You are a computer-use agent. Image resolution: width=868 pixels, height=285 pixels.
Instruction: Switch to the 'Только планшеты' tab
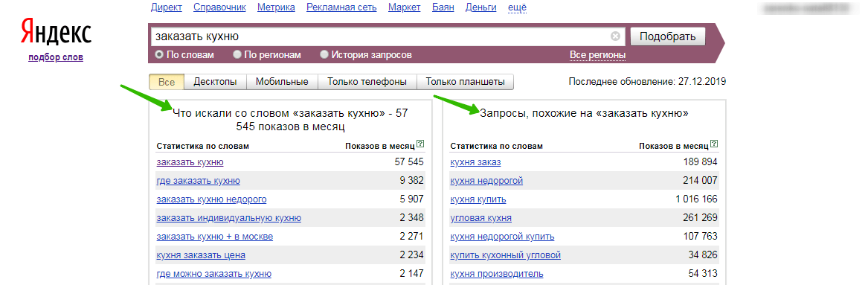pyautogui.click(x=465, y=82)
